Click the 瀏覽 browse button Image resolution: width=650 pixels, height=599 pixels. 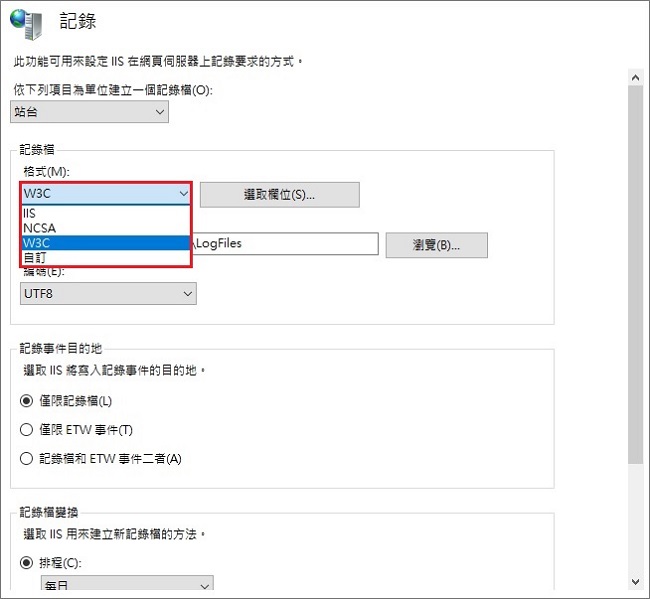click(x=435, y=244)
